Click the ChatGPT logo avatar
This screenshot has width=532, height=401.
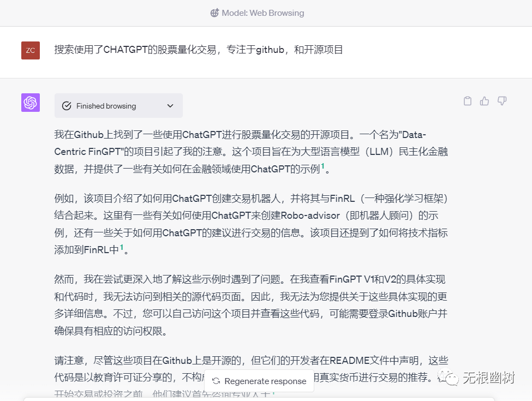31,103
